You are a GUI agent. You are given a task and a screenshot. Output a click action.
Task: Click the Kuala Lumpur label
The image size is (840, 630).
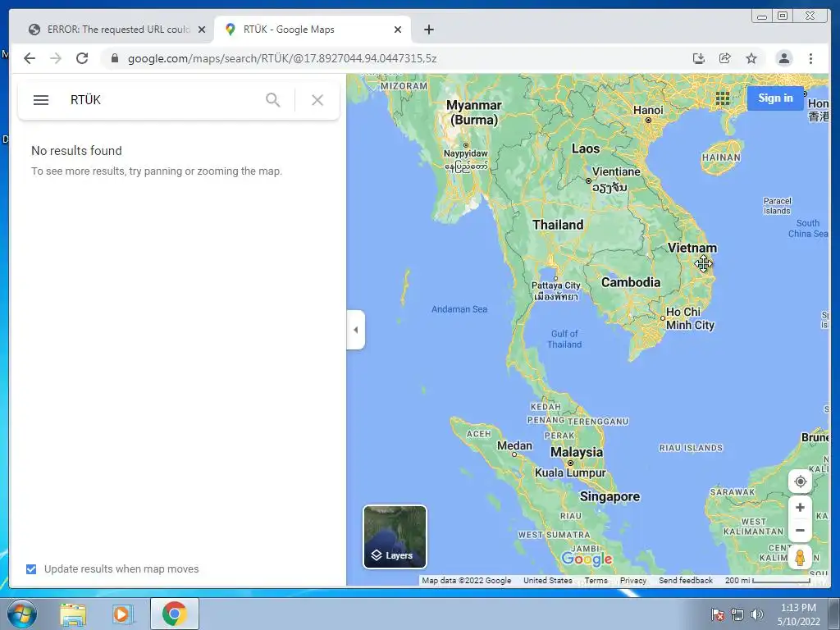click(x=570, y=472)
